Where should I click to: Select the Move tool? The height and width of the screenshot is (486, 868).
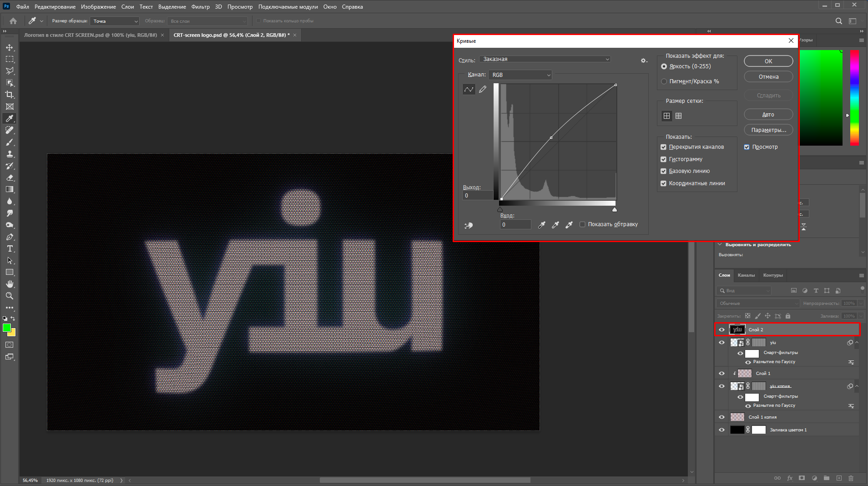pos(9,47)
